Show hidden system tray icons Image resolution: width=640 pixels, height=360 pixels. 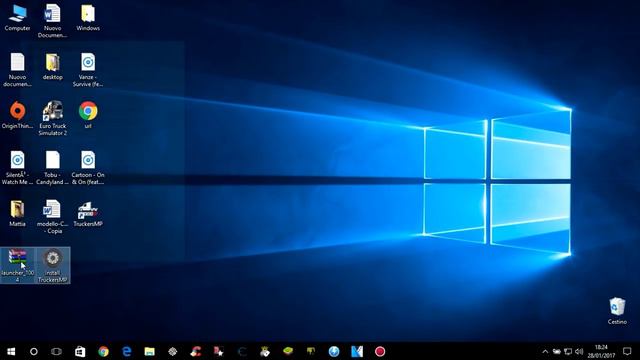click(x=545, y=351)
